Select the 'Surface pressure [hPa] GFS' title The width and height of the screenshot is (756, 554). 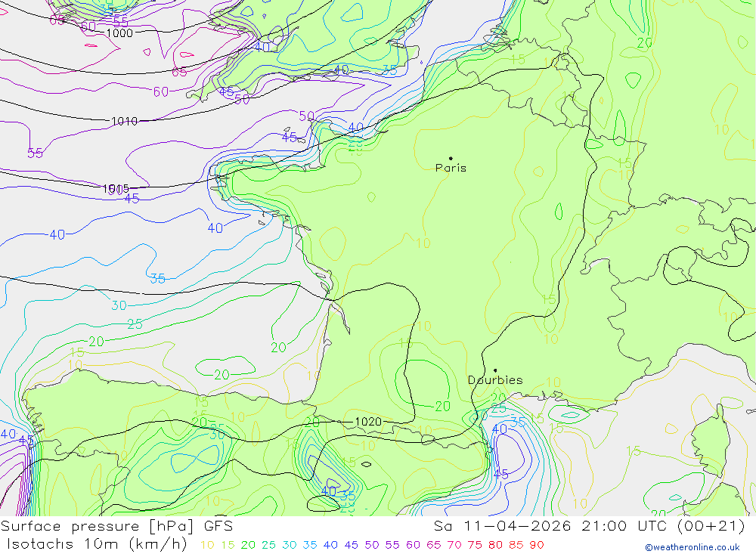(x=116, y=526)
